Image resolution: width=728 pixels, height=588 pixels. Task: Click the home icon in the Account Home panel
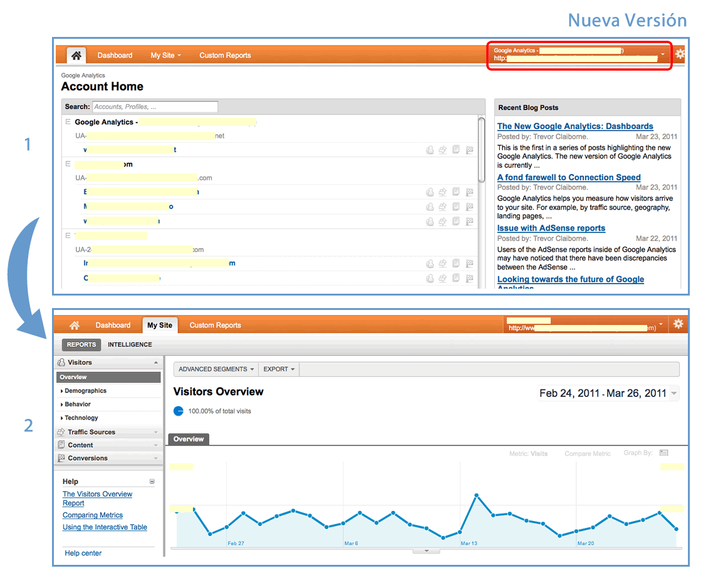coord(76,55)
